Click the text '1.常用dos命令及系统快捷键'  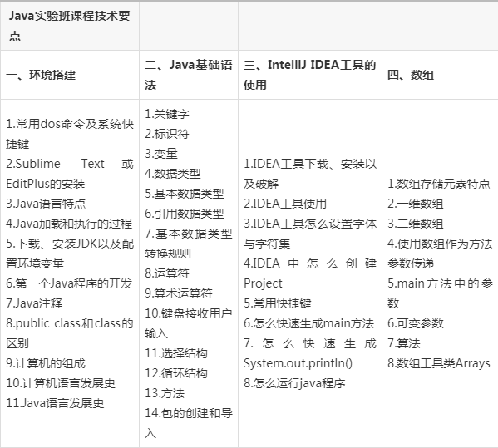(70, 134)
